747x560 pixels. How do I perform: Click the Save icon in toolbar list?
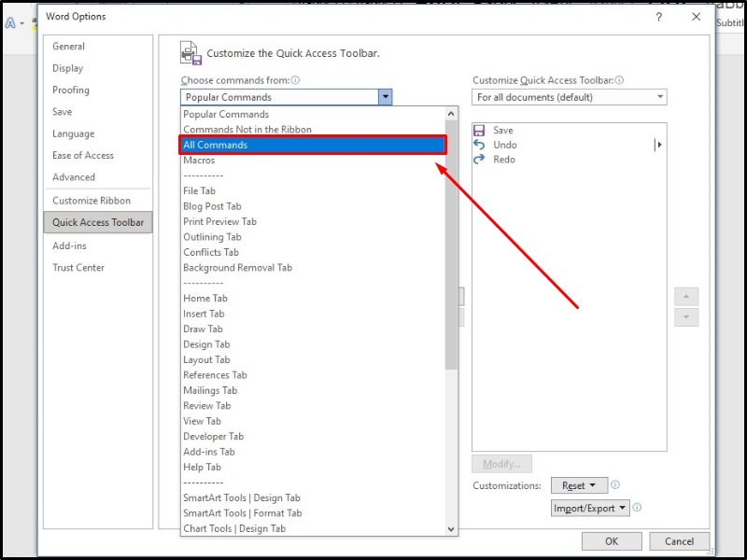(479, 130)
